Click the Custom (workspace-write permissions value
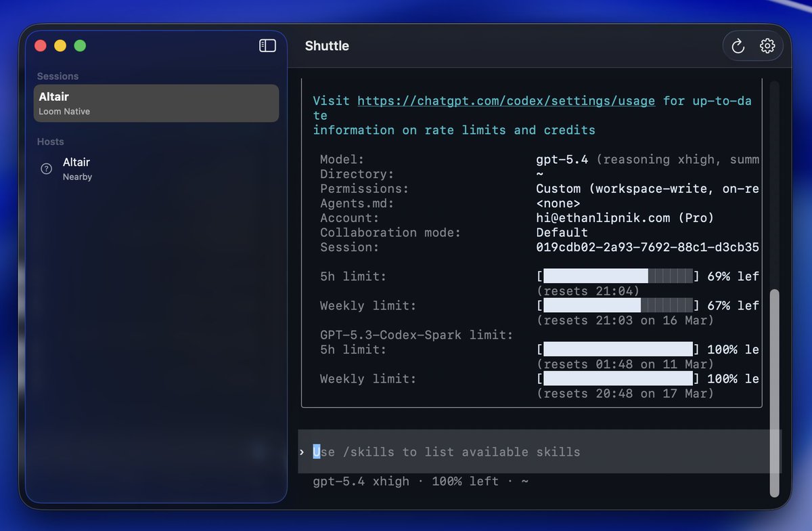 (x=648, y=189)
